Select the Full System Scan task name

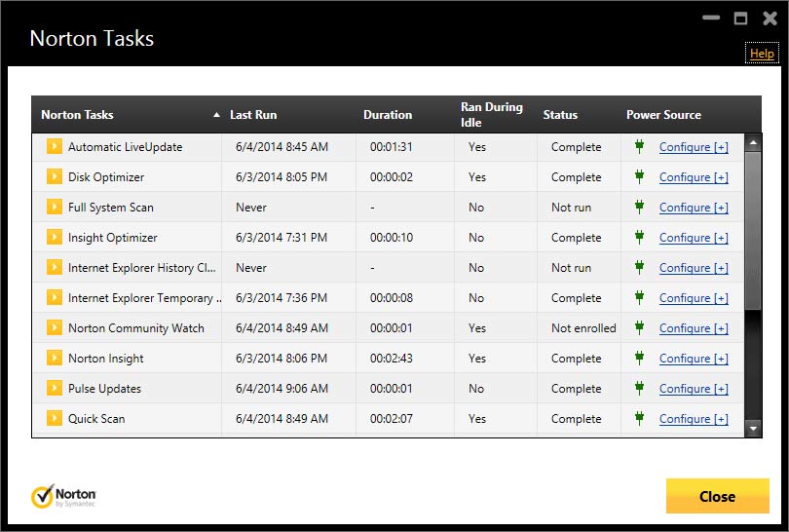pyautogui.click(x=111, y=208)
